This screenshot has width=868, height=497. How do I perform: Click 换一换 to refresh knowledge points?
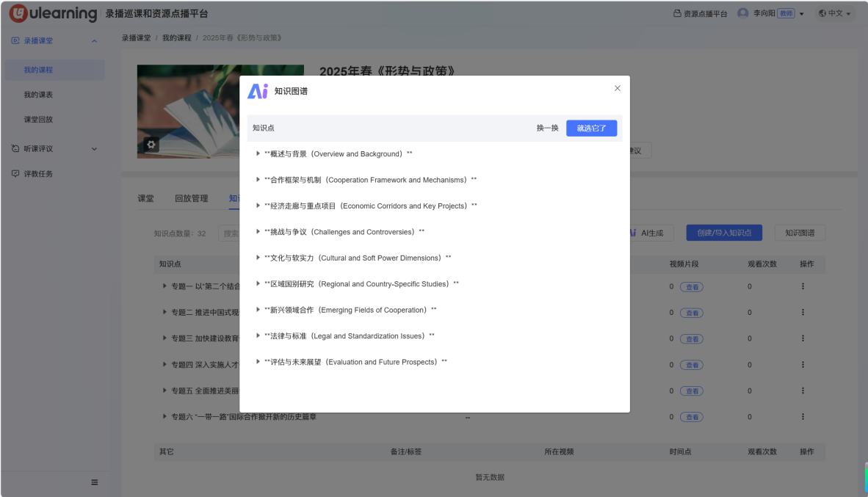tap(547, 128)
